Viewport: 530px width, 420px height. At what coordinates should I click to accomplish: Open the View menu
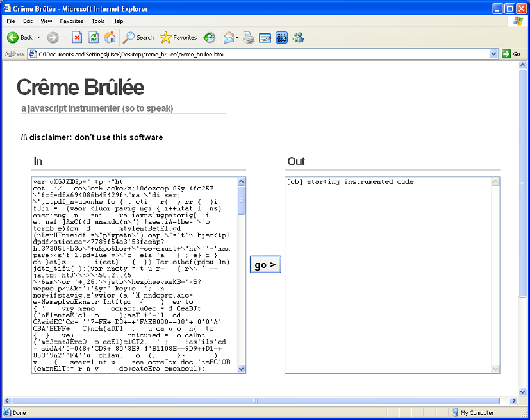click(46, 21)
